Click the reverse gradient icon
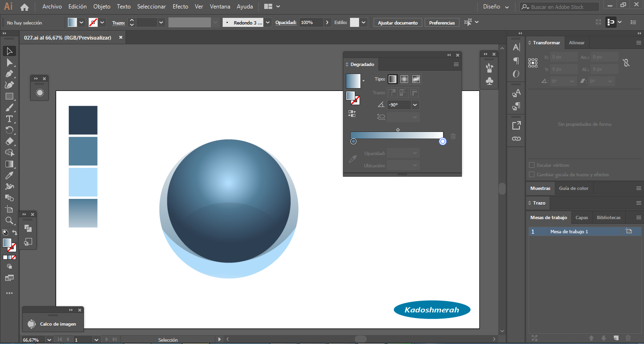Screen dimensions: 644x344 pos(352,114)
